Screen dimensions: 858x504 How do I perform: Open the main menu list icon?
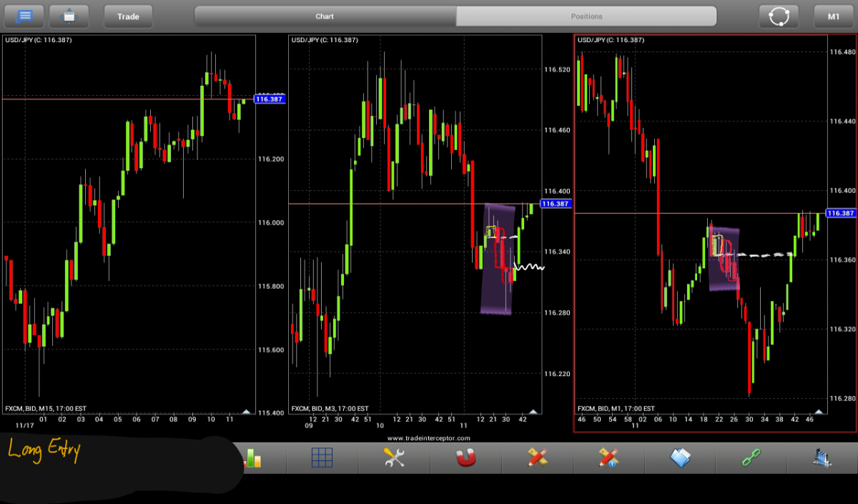tap(24, 16)
